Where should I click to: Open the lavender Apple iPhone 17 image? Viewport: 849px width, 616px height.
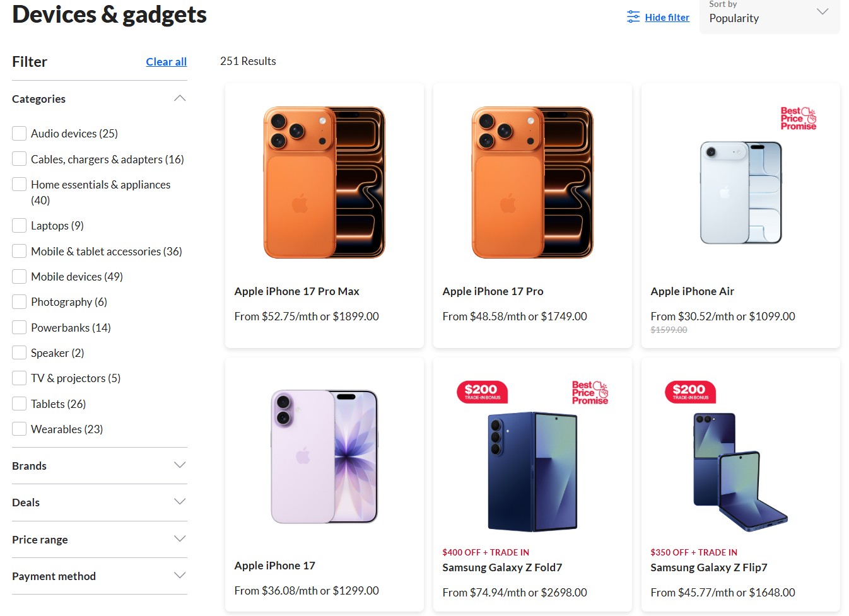click(x=324, y=456)
